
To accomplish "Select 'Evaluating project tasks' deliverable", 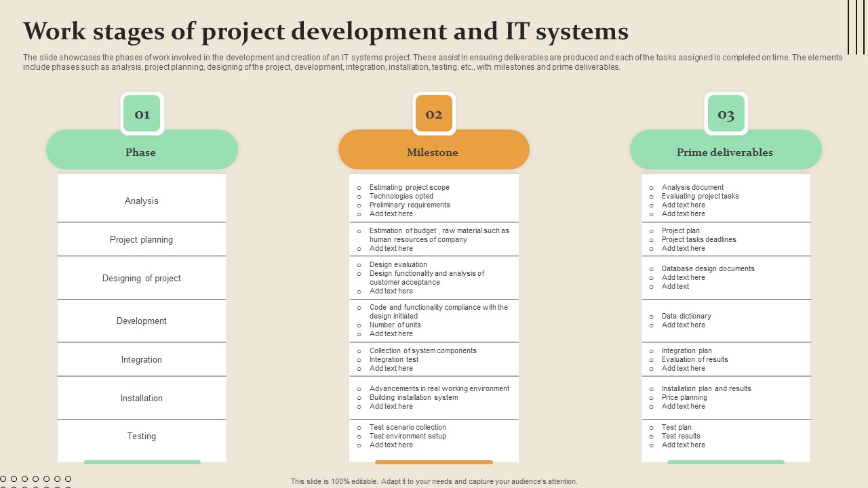I will (x=701, y=196).
